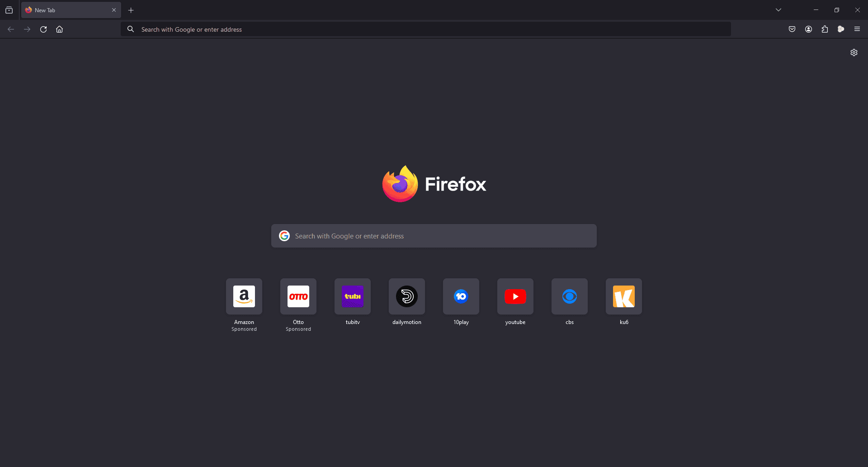Switch to the New Tab tab
This screenshot has width=868, height=467.
click(x=63, y=10)
